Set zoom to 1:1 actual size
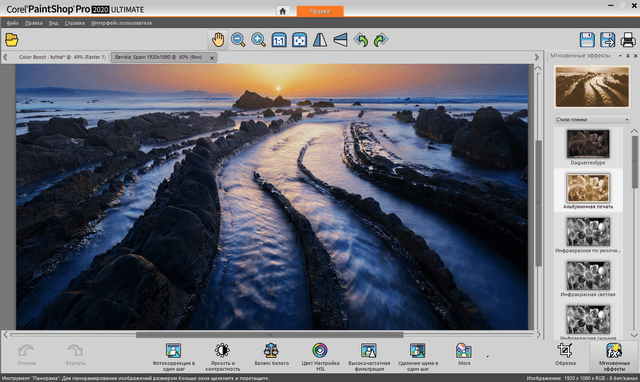This screenshot has height=382, width=640. point(279,40)
